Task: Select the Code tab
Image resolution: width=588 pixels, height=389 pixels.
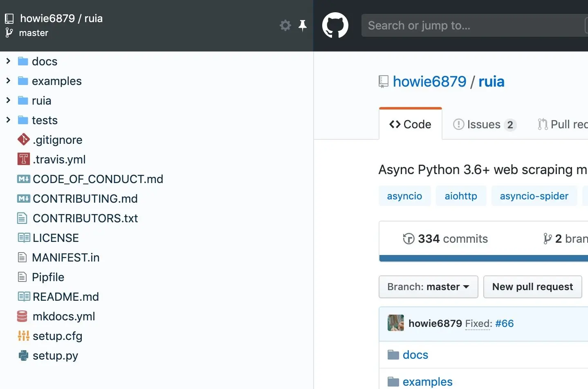Action: point(411,124)
